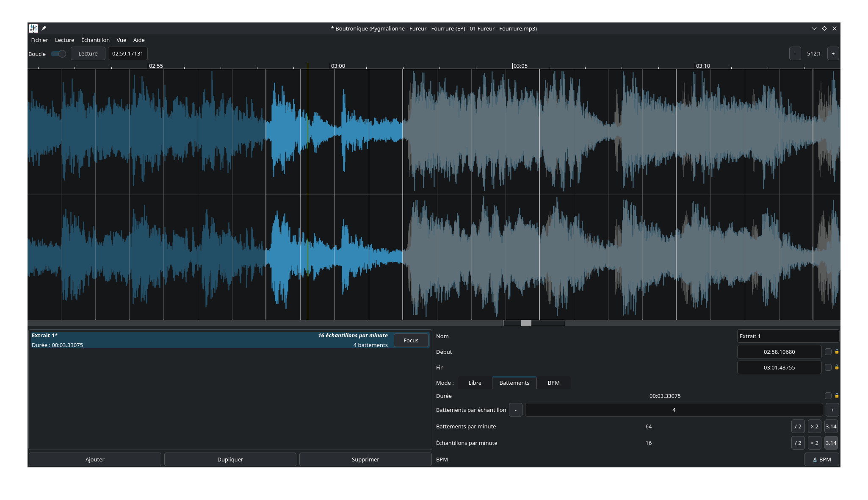Zoom out with the minus button near 512:1
This screenshot has width=868, height=500.
click(795, 54)
